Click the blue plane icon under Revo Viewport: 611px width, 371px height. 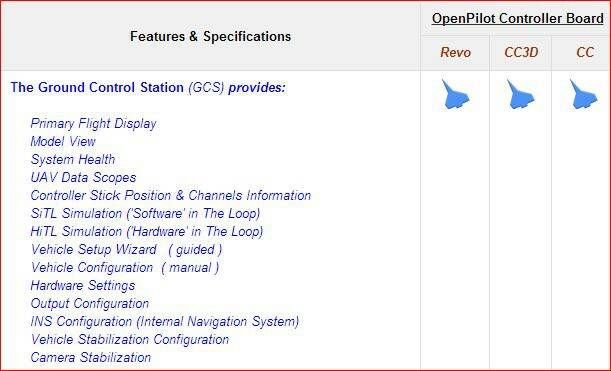pos(455,94)
